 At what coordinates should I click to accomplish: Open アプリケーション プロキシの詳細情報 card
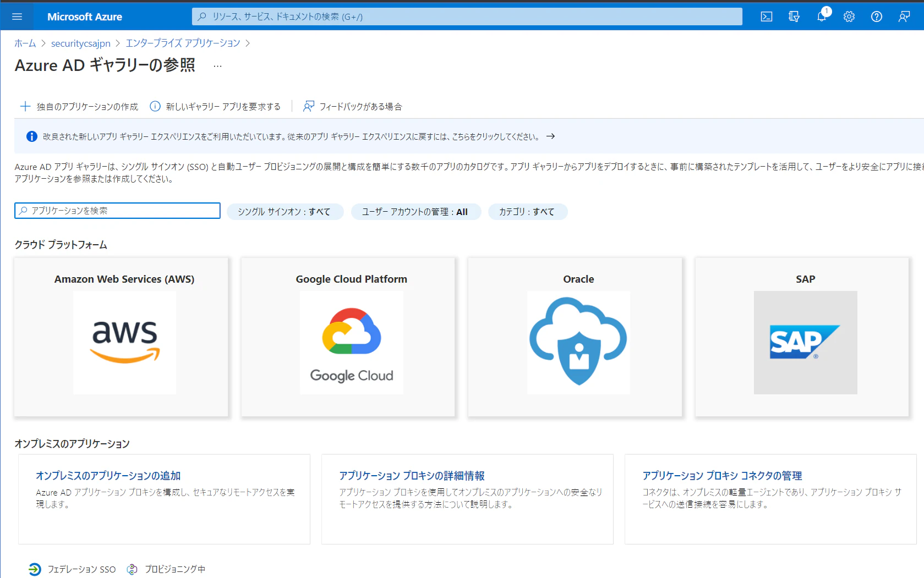click(467, 499)
